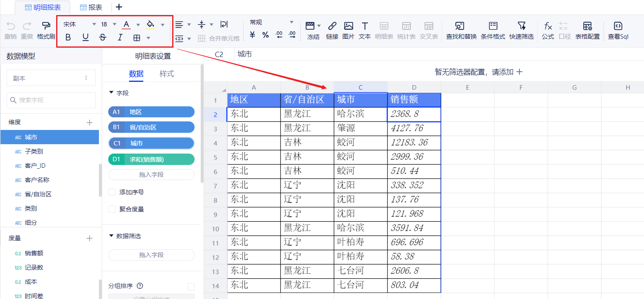Open the font family dropdown showing 宋体
The height and width of the screenshot is (299, 644).
coord(79,24)
